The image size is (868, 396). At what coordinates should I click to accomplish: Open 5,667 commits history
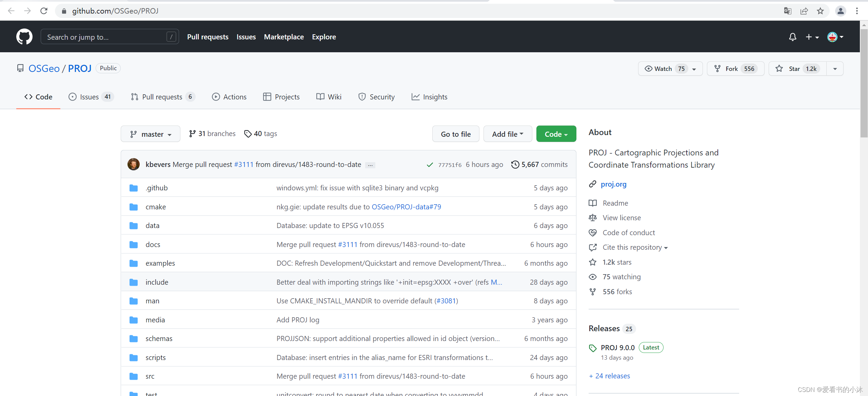click(x=539, y=165)
